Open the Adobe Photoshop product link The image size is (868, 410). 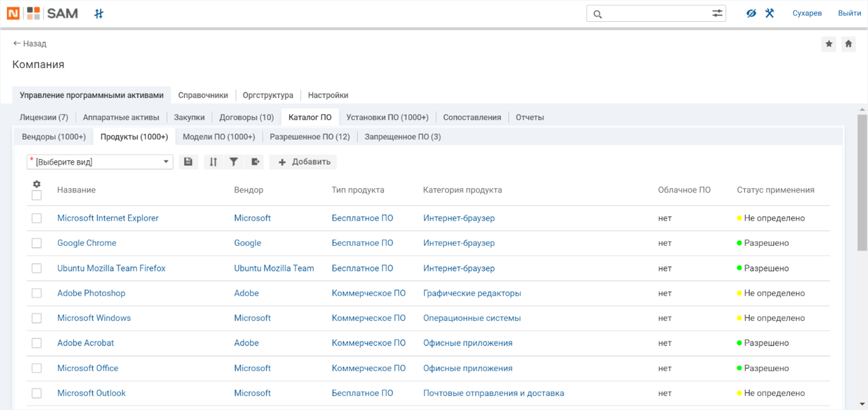[91, 293]
